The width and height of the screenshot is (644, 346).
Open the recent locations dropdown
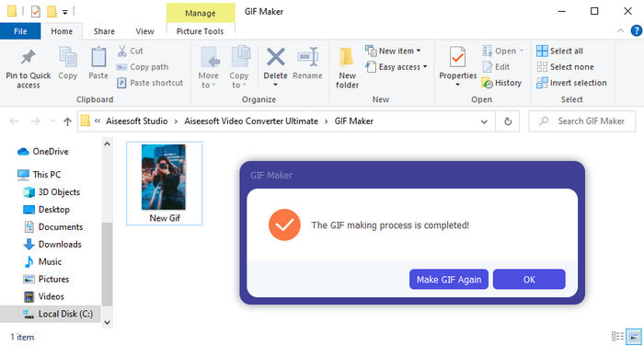pos(52,121)
